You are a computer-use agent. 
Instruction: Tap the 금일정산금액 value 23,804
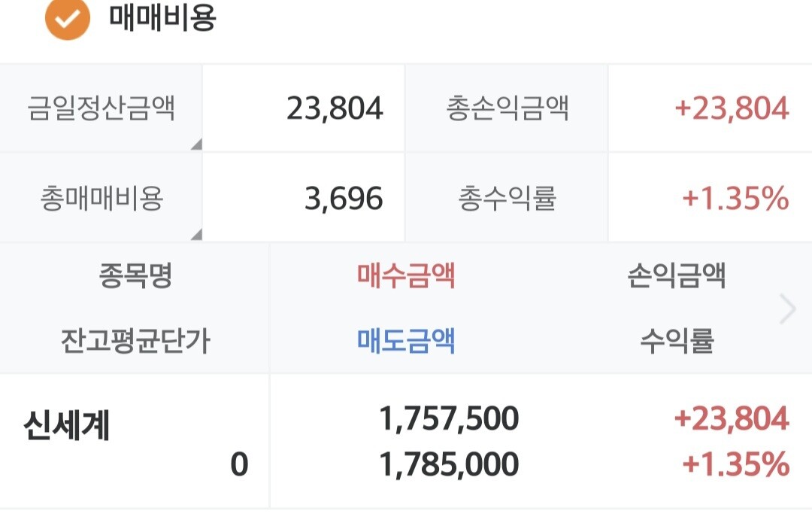[x=335, y=108]
